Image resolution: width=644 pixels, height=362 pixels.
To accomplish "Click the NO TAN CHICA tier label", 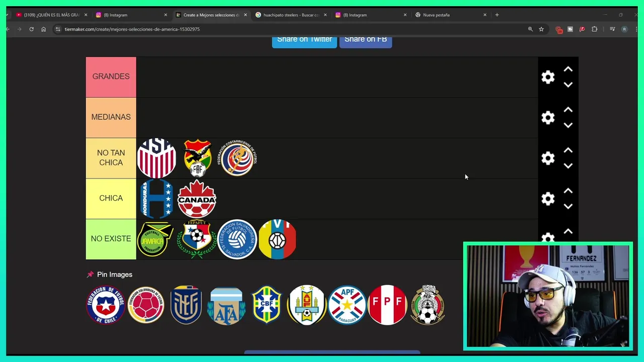I will (111, 158).
